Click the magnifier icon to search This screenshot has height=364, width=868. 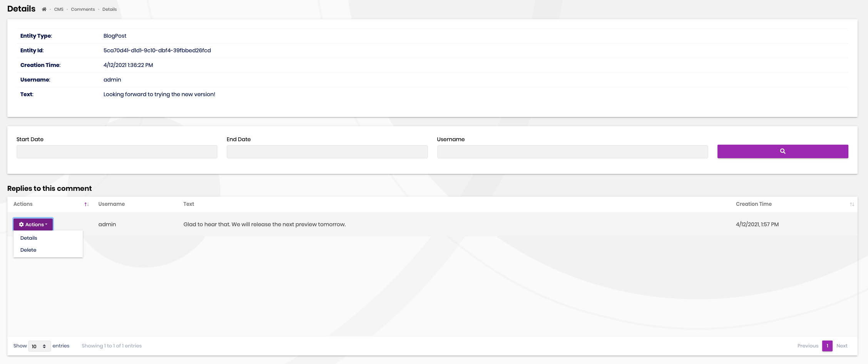click(x=783, y=151)
